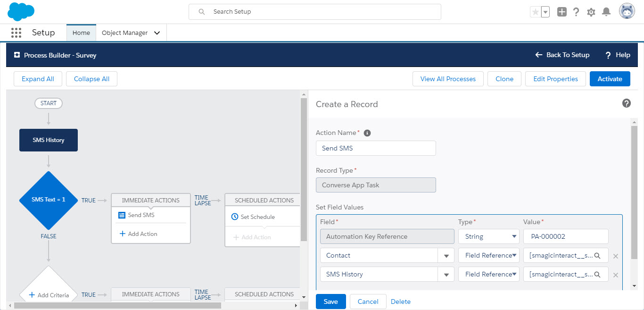This screenshot has height=310, width=644.
Task: Click the Contact value lookup search icon
Action: tap(597, 256)
